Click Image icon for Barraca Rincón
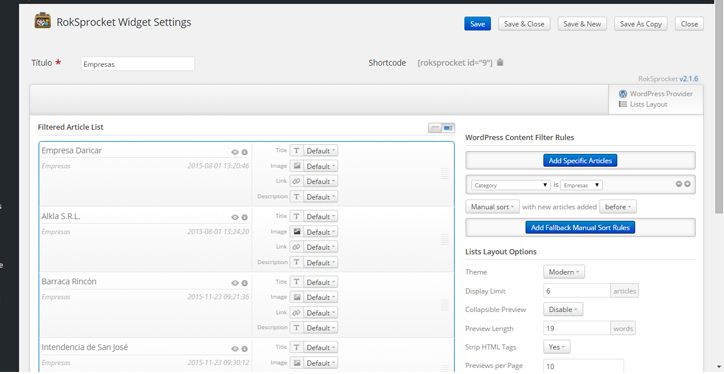 (x=296, y=297)
